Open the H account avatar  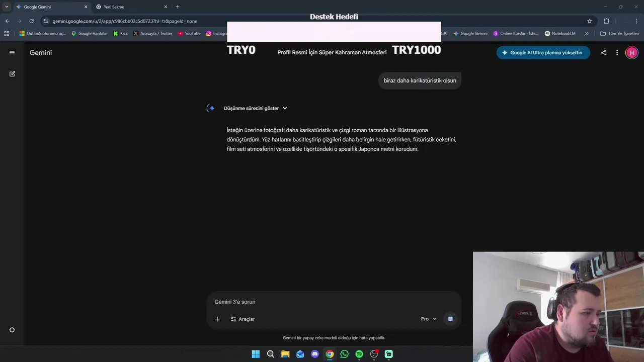632,52
